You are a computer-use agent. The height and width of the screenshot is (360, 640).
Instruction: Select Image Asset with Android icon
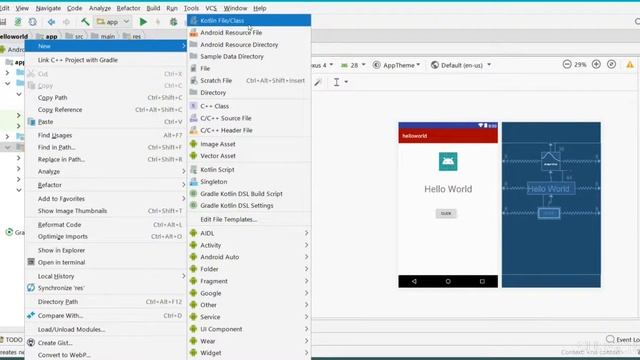point(249,144)
